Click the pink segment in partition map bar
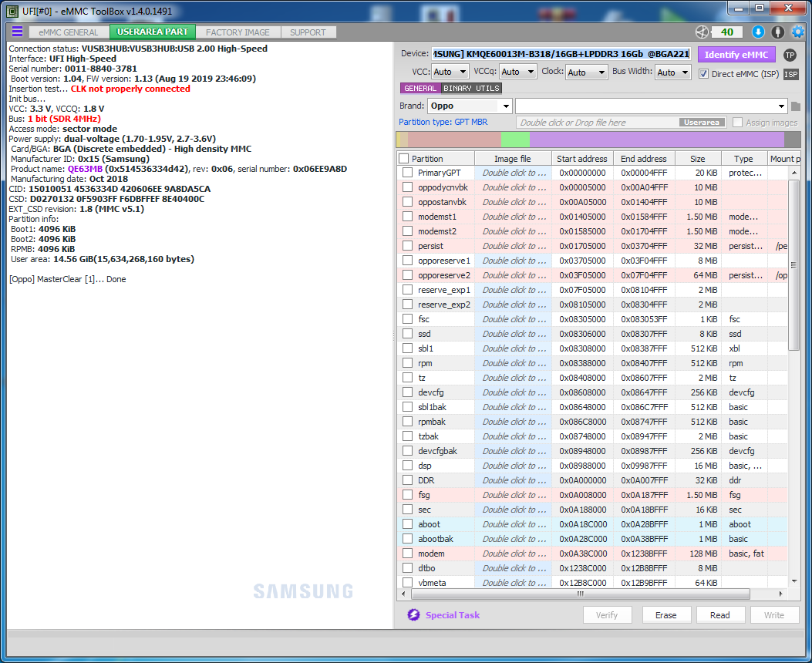 (x=454, y=140)
